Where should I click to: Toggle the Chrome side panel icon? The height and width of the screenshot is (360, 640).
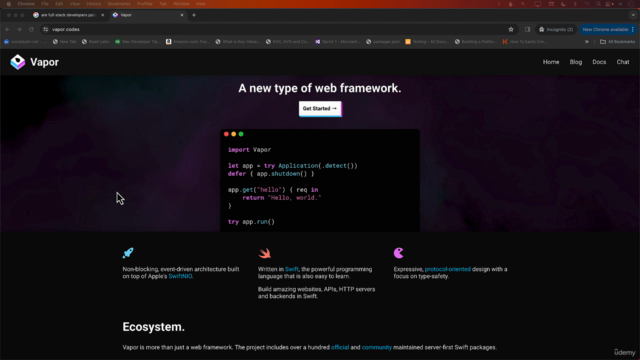point(527,29)
